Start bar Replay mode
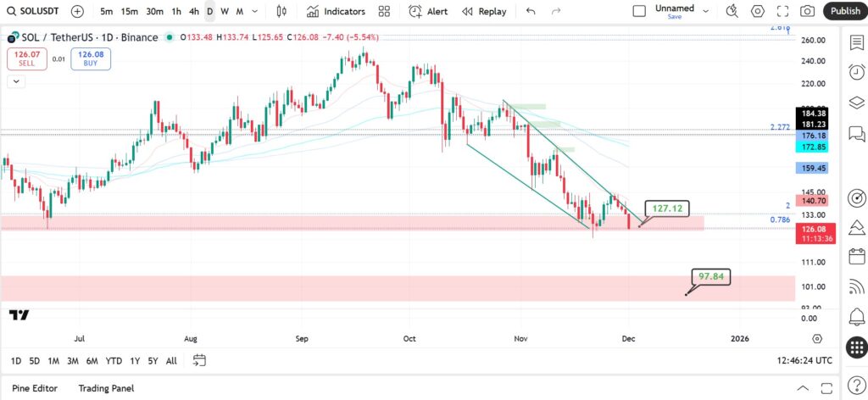This screenshot has width=868, height=400. pyautogui.click(x=484, y=11)
